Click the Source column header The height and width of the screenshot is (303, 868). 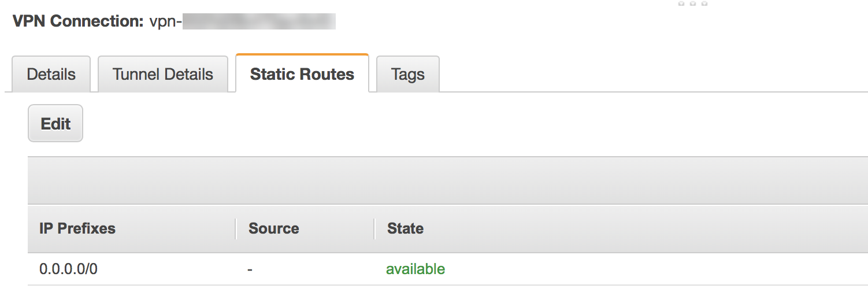(x=273, y=228)
